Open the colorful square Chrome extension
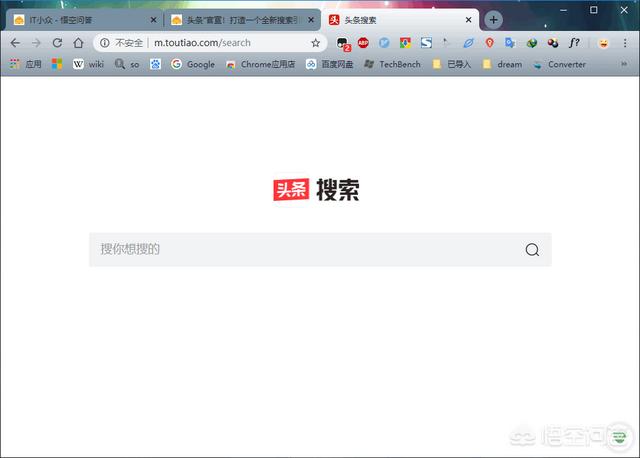The height and width of the screenshot is (458, 640). 405,42
